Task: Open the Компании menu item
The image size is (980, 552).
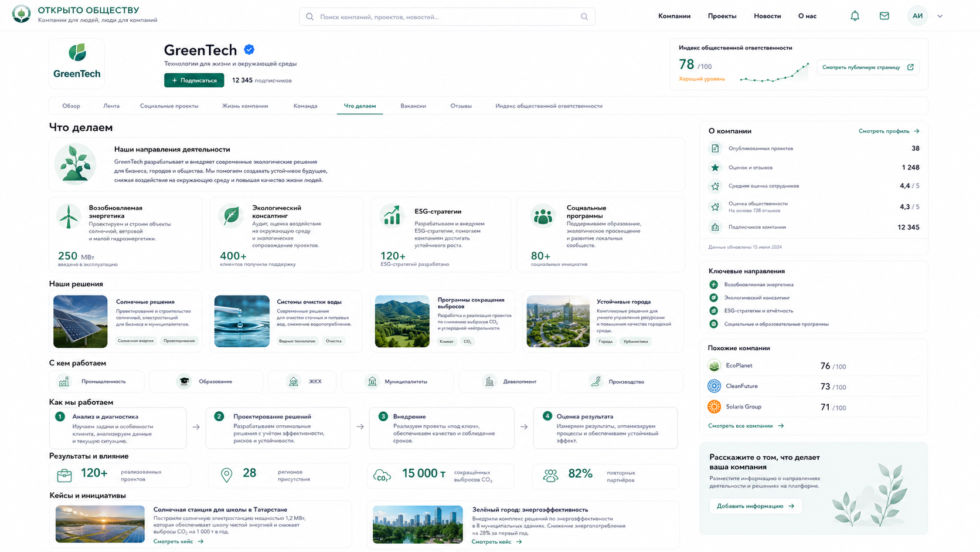Action: (674, 16)
